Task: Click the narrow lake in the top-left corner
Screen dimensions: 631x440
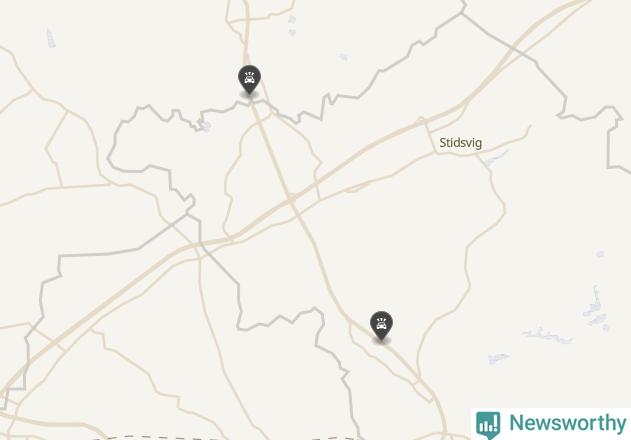Action: coord(51,38)
